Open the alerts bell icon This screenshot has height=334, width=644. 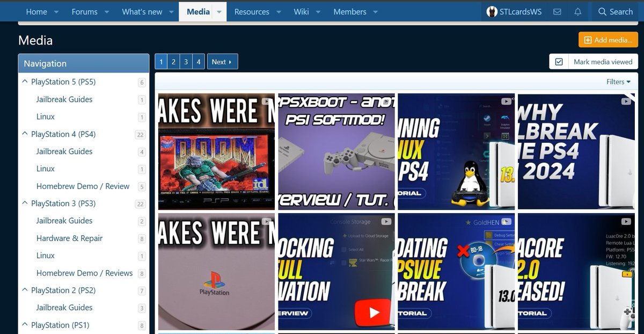coord(577,12)
